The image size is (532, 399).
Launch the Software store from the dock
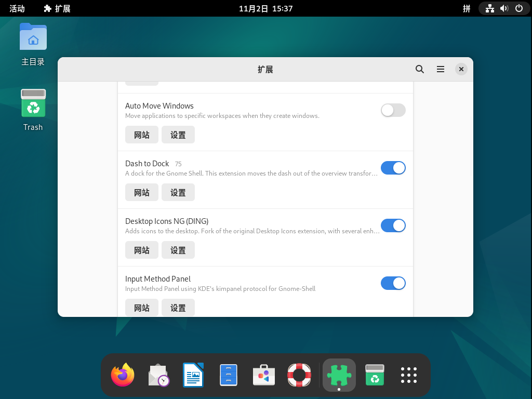click(264, 375)
